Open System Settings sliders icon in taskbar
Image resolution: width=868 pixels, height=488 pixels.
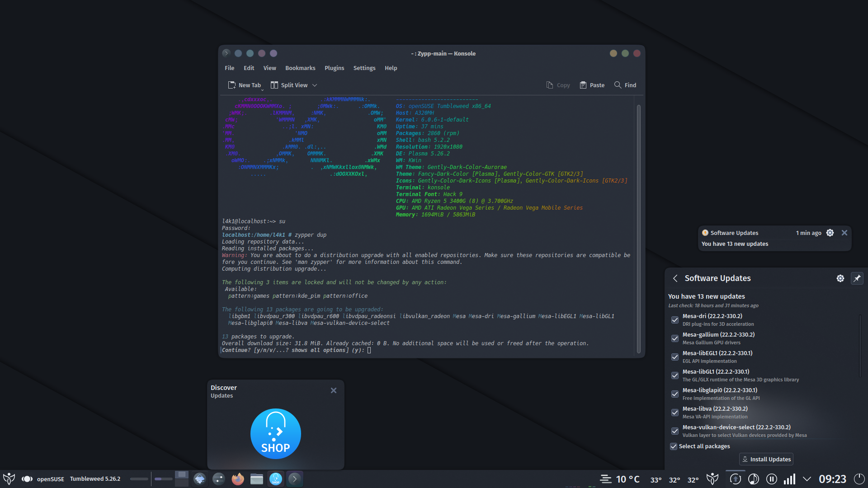[x=219, y=479]
